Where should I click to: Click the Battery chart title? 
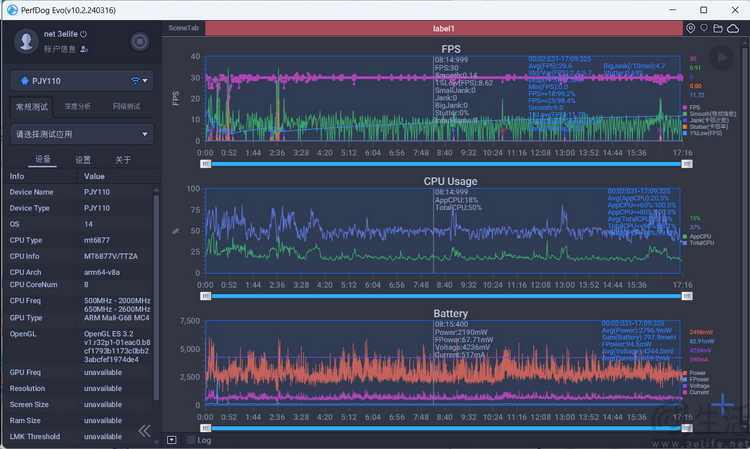[x=451, y=313]
